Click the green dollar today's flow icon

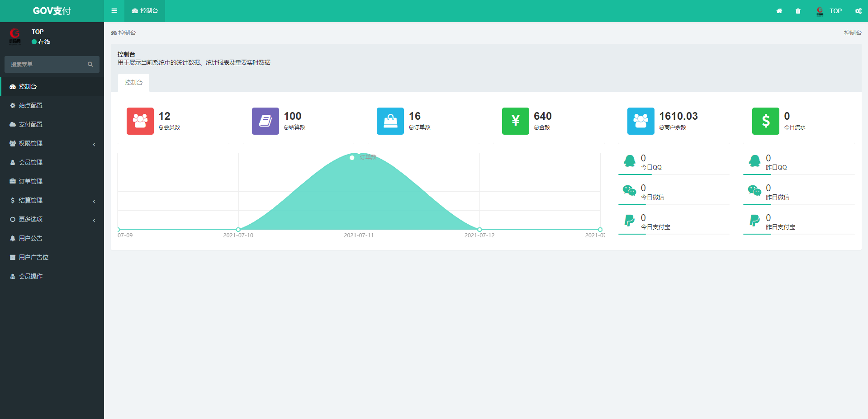[765, 121]
